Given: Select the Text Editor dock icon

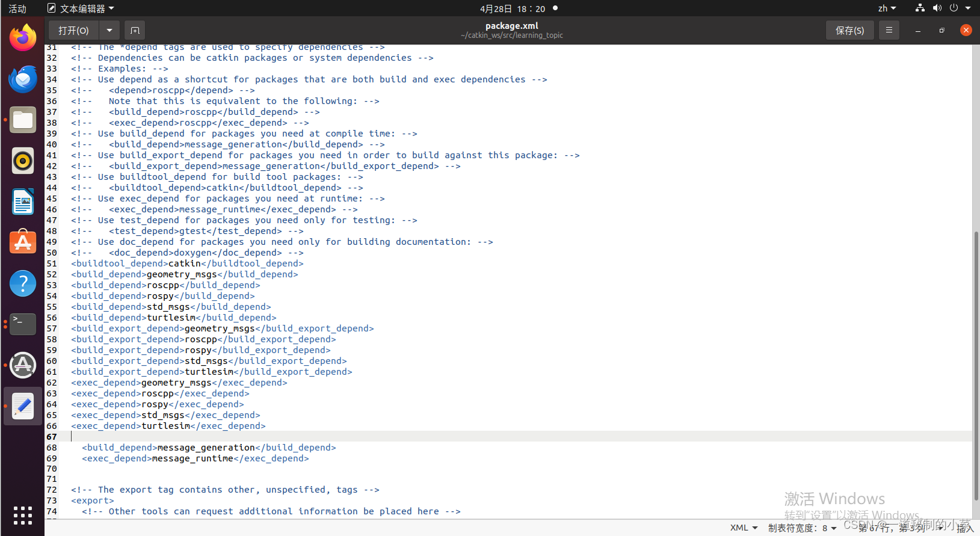Looking at the screenshot, I should click(23, 406).
